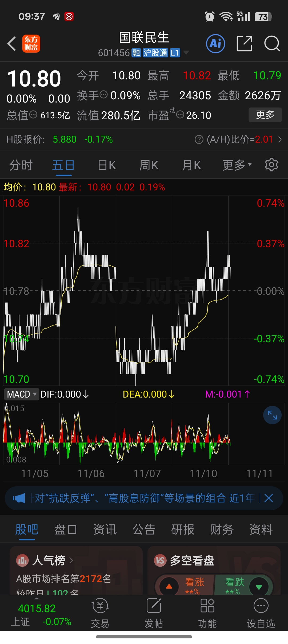Screen dimensions: 288x644
Task: Select the 五日 tab
Action: tap(63, 165)
